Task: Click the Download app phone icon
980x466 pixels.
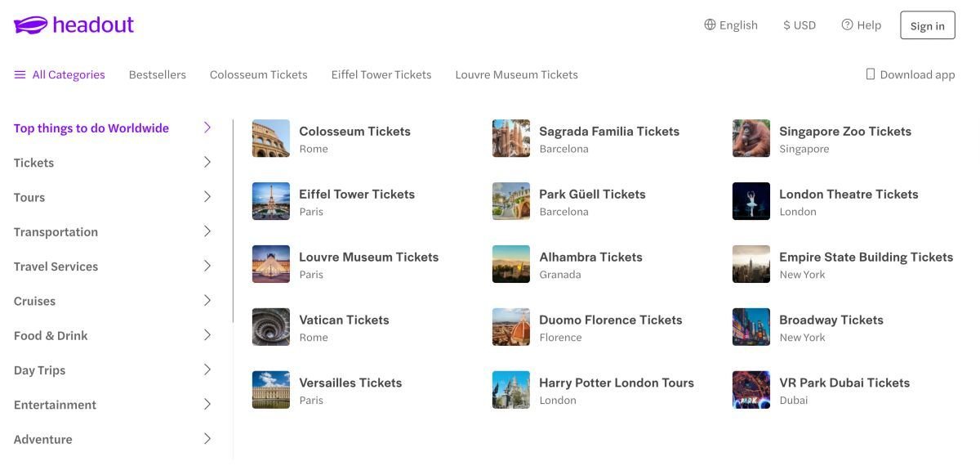Action: coord(871,74)
